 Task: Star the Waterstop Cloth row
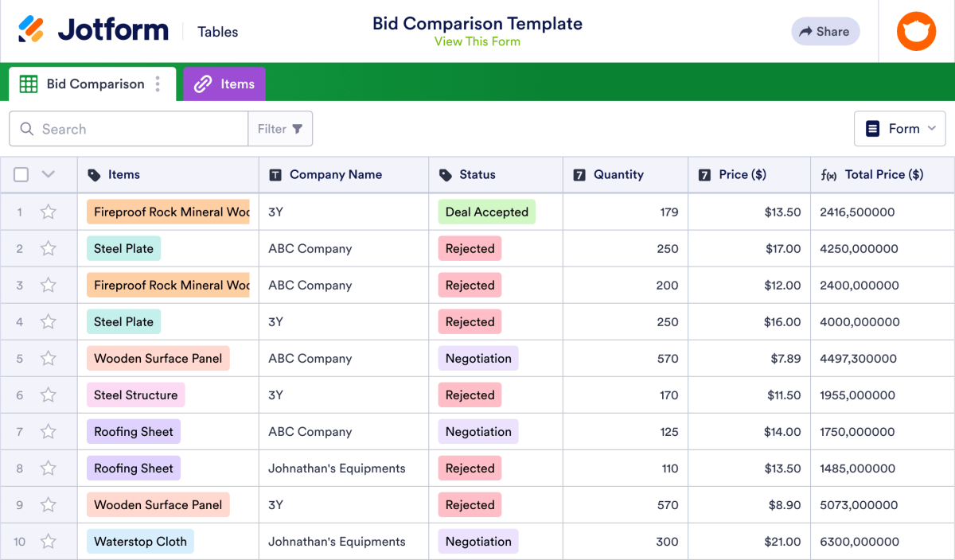(48, 541)
